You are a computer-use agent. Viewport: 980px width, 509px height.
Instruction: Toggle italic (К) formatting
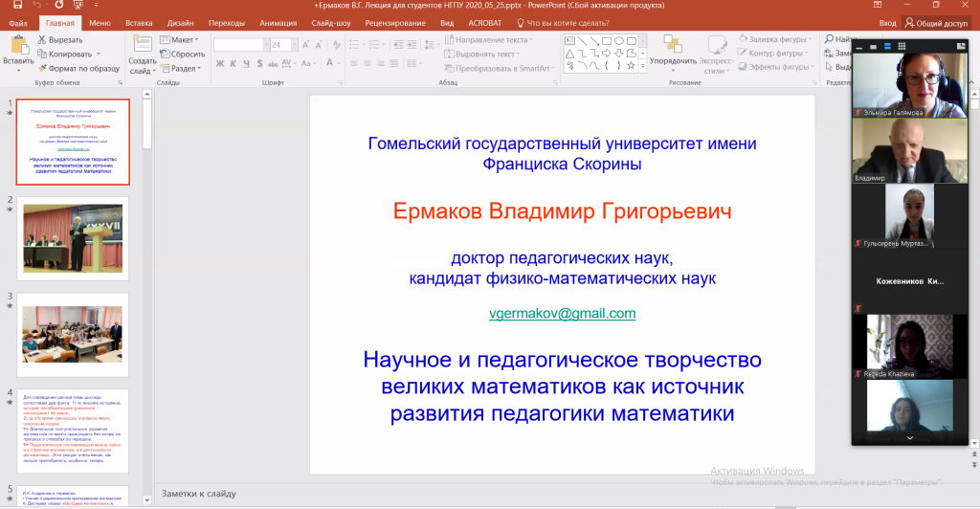(233, 64)
